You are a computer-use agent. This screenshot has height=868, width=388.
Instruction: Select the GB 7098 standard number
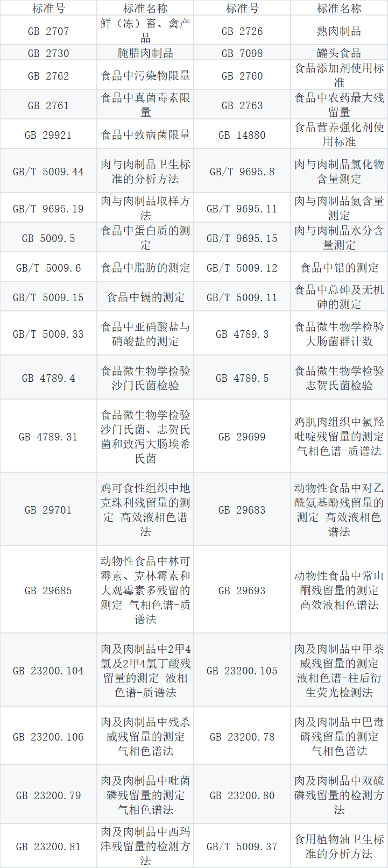pos(242,53)
